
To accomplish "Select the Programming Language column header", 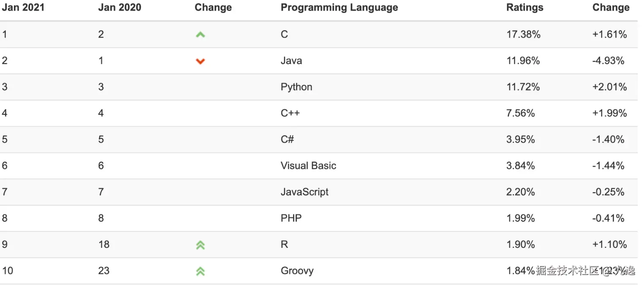I will tap(339, 8).
